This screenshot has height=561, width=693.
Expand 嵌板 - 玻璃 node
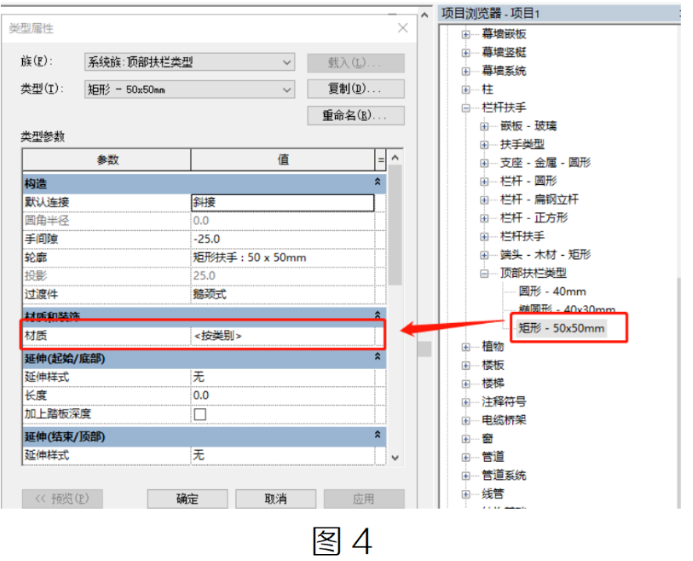click(x=484, y=126)
